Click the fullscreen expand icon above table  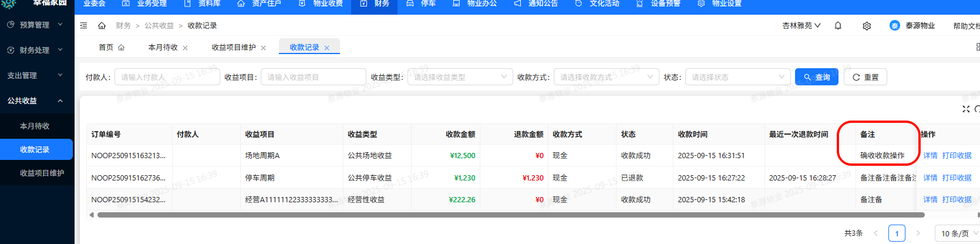tap(966, 109)
